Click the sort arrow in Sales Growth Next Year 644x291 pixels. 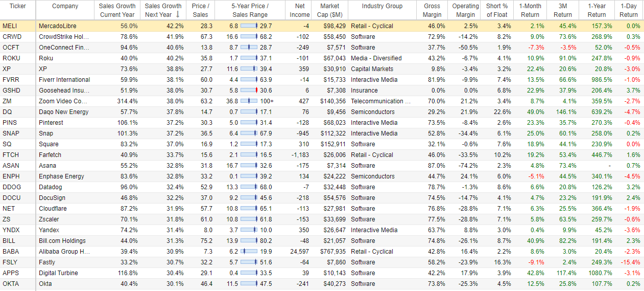click(x=177, y=15)
